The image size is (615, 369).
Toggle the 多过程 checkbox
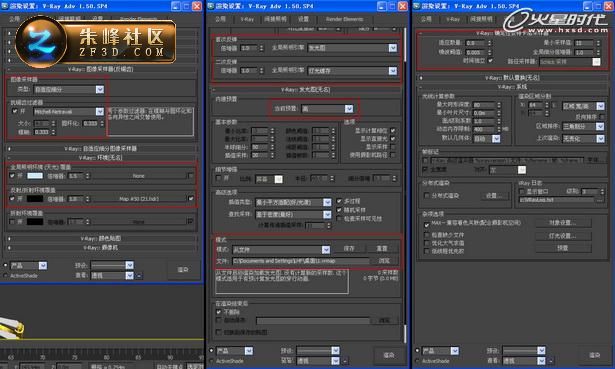click(340, 201)
